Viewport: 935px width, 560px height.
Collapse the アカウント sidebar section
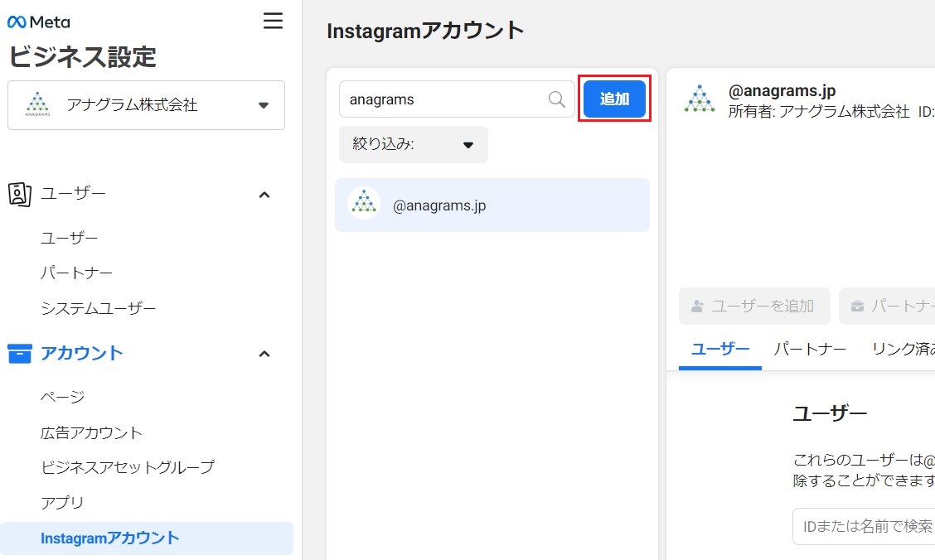coord(264,354)
